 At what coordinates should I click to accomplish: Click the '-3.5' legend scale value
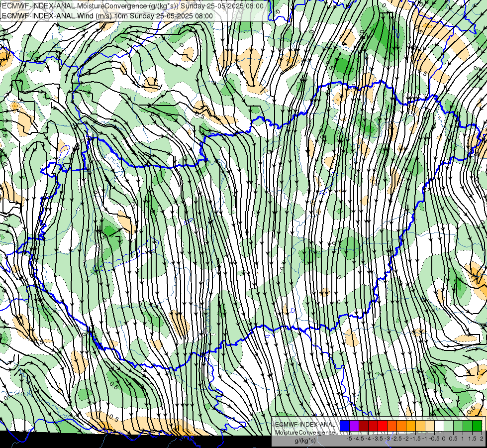(x=378, y=439)
